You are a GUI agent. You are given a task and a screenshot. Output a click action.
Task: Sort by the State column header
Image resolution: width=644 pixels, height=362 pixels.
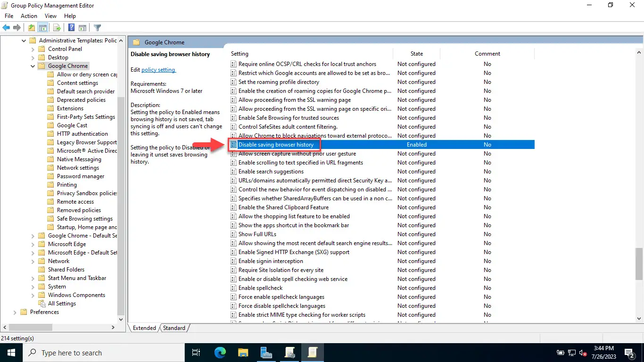[x=417, y=54]
